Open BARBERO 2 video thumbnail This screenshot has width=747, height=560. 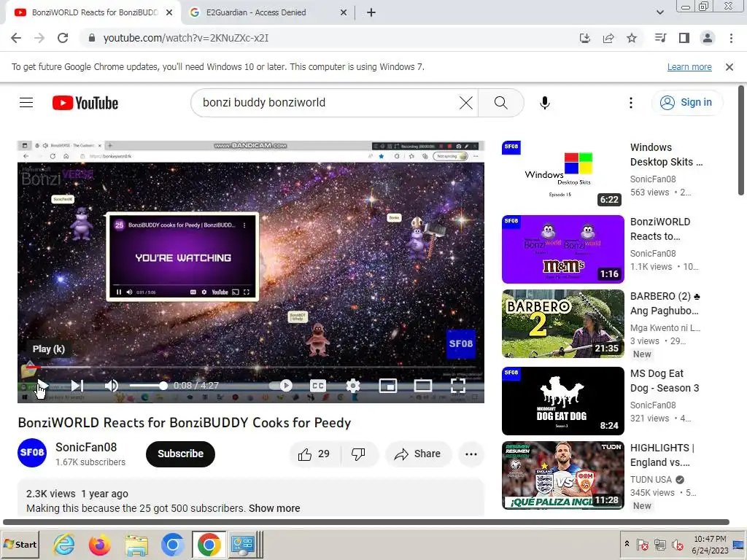coord(562,323)
